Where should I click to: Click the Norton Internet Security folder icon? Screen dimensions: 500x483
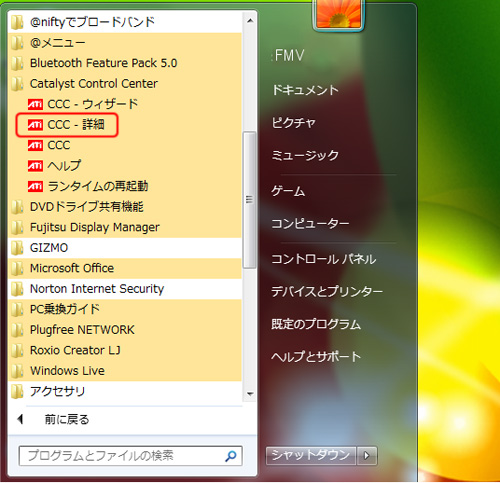tap(17, 289)
